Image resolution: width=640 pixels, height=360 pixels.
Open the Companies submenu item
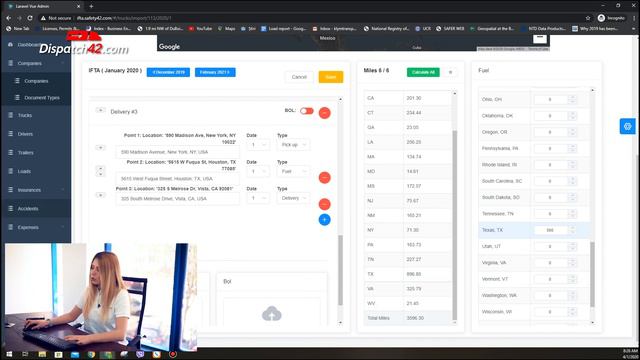coord(36,81)
